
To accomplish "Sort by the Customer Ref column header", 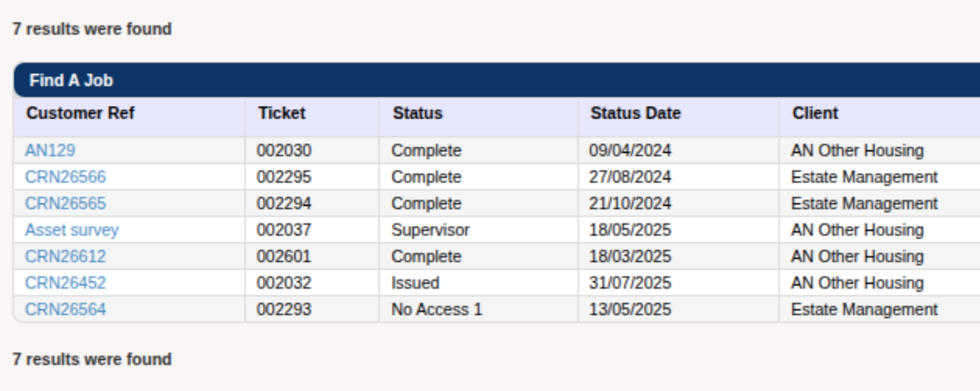I will click(80, 113).
